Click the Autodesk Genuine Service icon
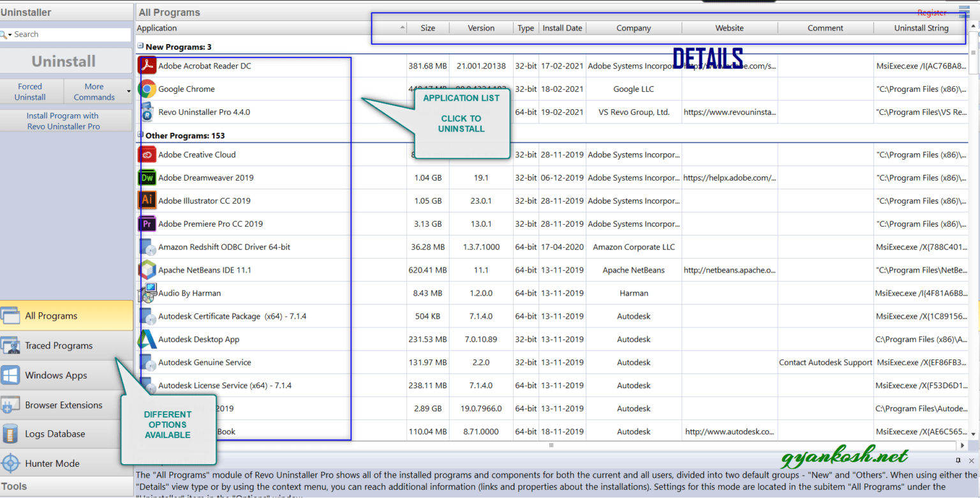 click(148, 362)
